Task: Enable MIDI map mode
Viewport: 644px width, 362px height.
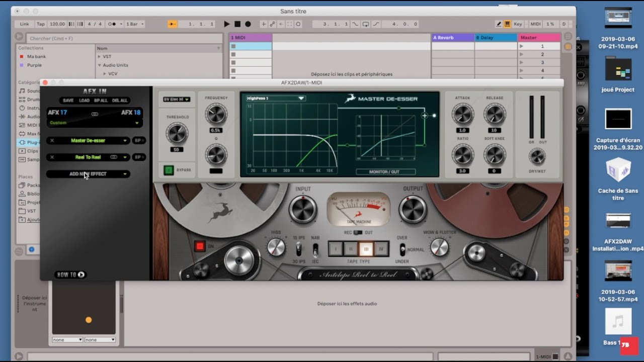Action: (x=535, y=24)
